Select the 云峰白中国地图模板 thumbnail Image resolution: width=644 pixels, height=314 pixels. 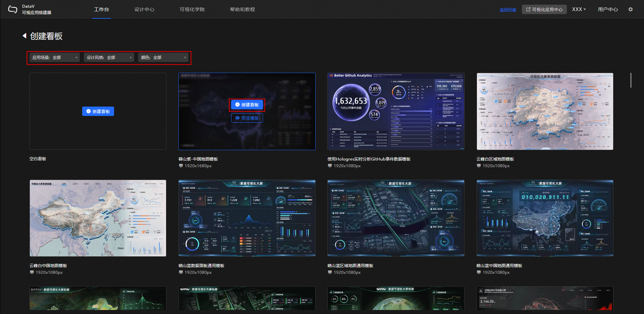point(98,218)
